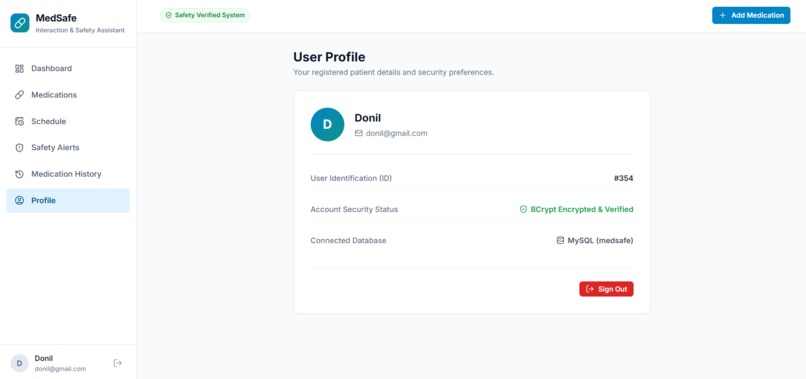Image resolution: width=806 pixels, height=379 pixels.
Task: Click the MedSafe pill logo icon
Action: click(20, 23)
